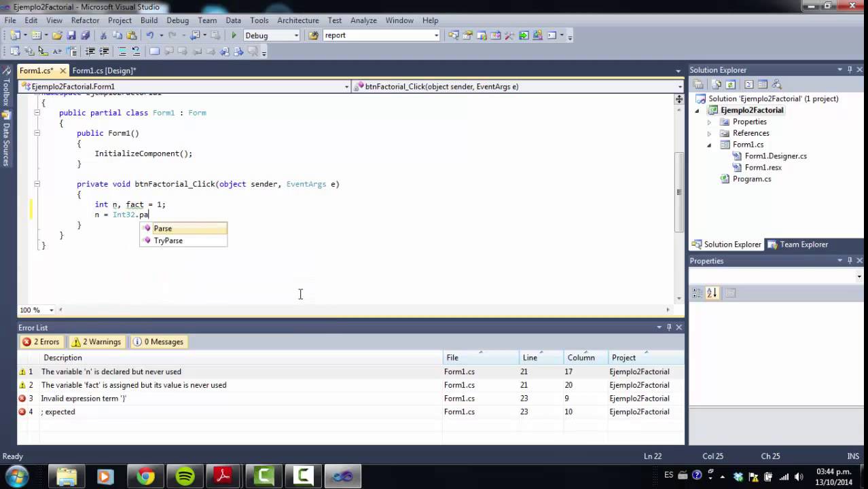
Task: Start debugging with the green play icon
Action: pos(234,35)
